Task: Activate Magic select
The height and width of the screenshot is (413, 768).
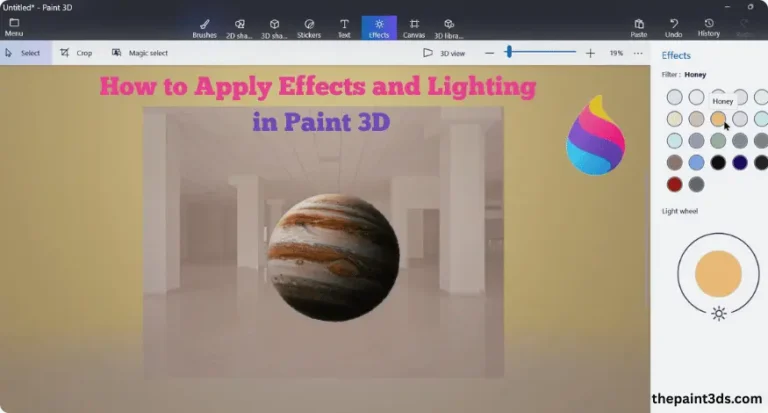Action: pos(140,53)
